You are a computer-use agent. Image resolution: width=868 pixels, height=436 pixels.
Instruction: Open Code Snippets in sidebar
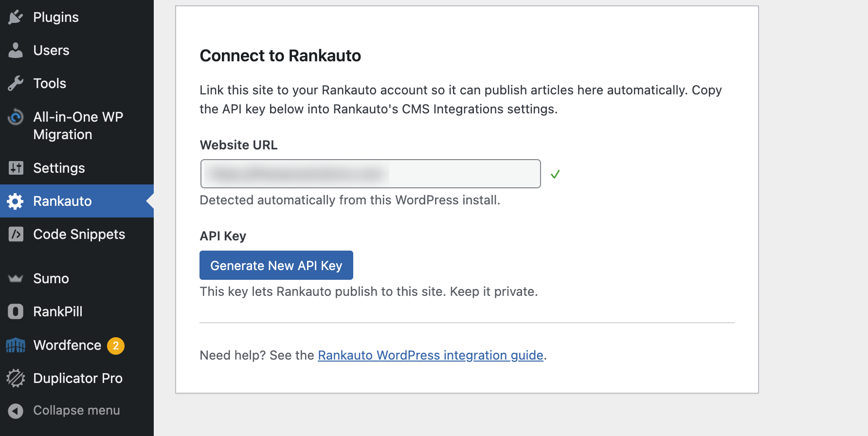(x=77, y=234)
